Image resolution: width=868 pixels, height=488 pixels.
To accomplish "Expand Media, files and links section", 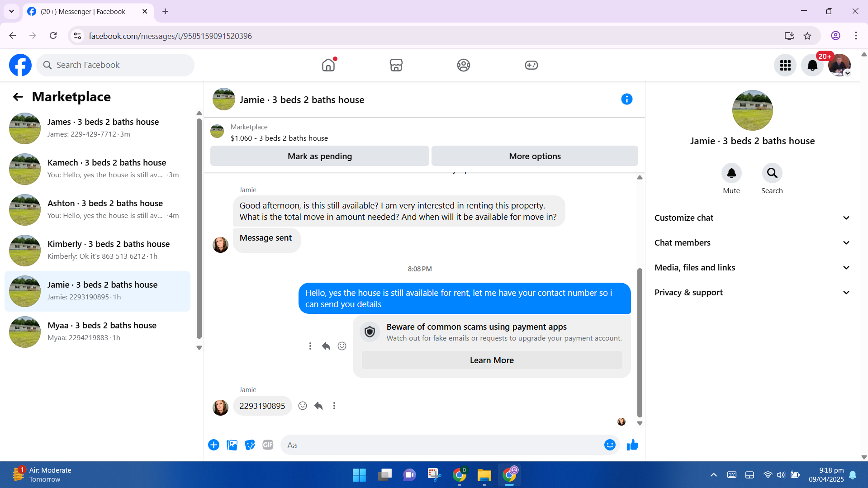I will (752, 268).
